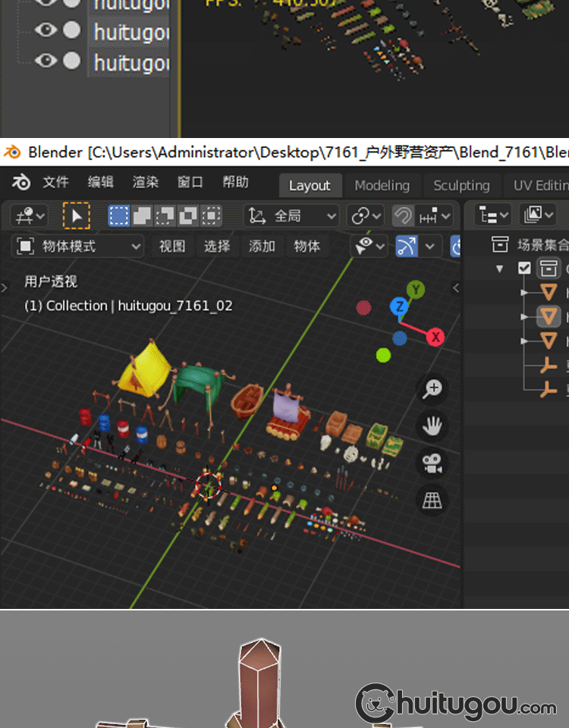Screen dimensions: 569x728
Task: Uncheck the scene collection checkbox in outliner
Action: (524, 268)
